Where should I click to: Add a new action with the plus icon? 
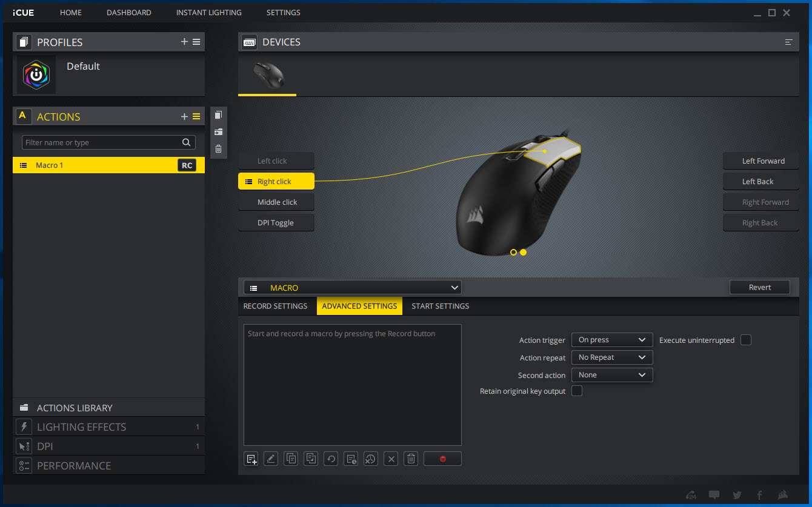tap(184, 116)
